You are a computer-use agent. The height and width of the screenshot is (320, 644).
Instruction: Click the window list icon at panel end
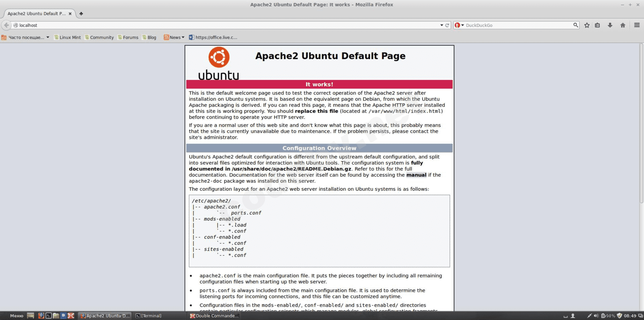pyautogui.click(x=640, y=316)
